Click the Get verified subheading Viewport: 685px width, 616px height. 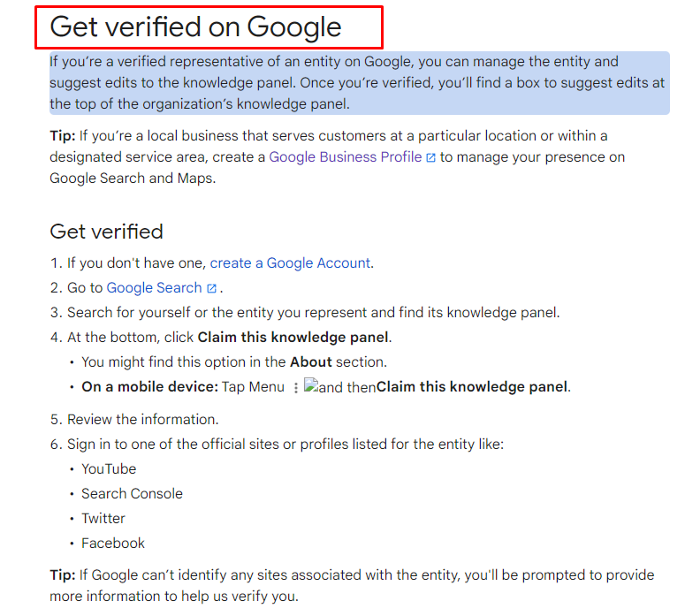(x=106, y=231)
